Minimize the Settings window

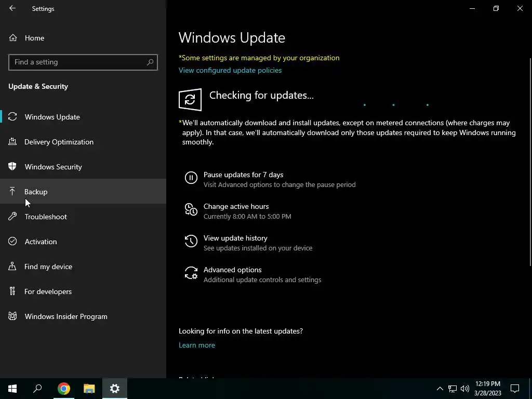472,8
